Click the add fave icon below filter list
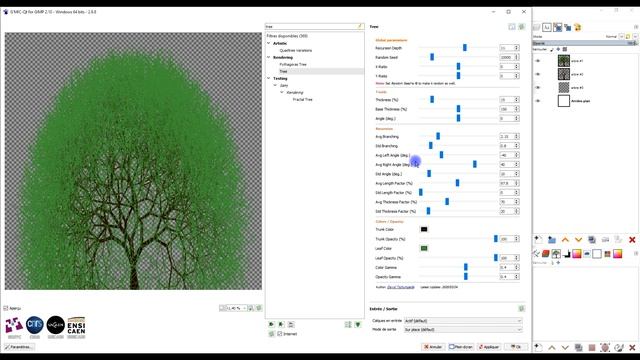 [271, 324]
